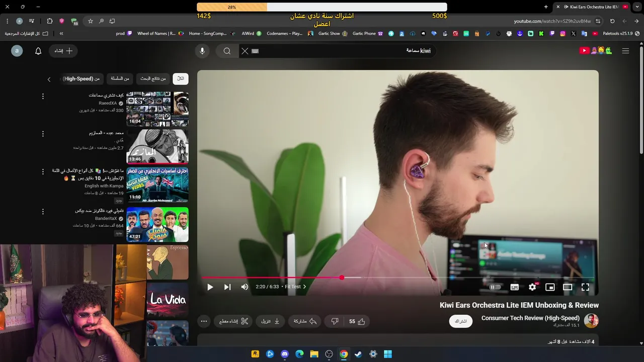The height and width of the screenshot is (362, 644).
Task: Open Gartic Phone bookmark
Action: 367,34
